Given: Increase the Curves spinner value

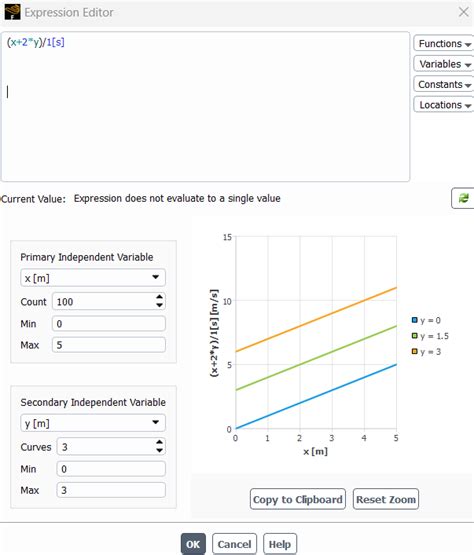Looking at the screenshot, I should coord(160,442).
